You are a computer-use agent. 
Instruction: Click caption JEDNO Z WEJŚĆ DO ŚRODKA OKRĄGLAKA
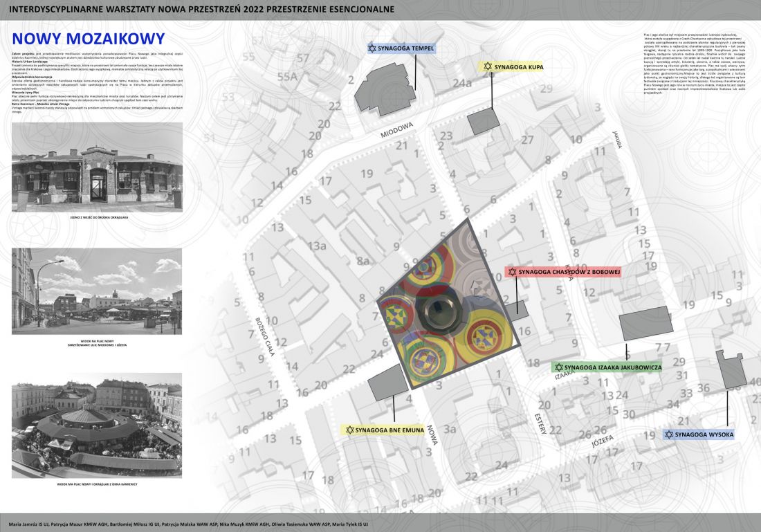[100, 218]
